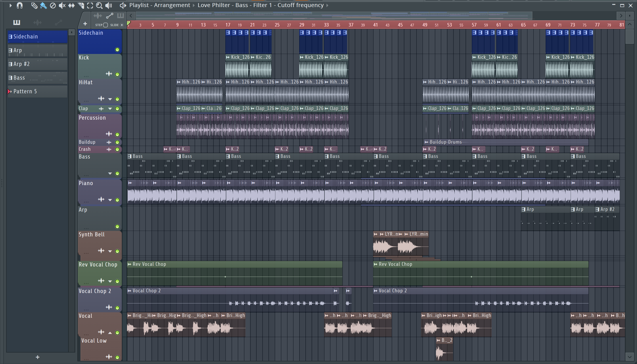Screen dimensions: 637x364
Task: Show pattern clips filter in track header
Action: (121, 16)
